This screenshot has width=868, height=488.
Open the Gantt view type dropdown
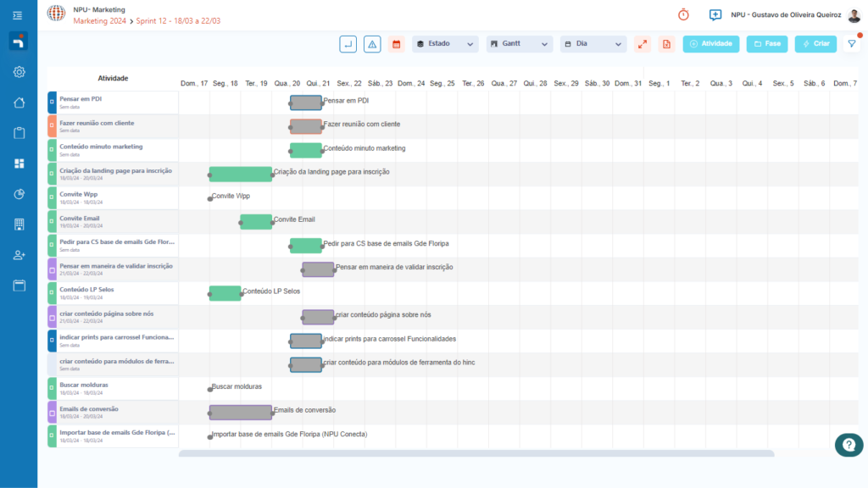(x=519, y=44)
